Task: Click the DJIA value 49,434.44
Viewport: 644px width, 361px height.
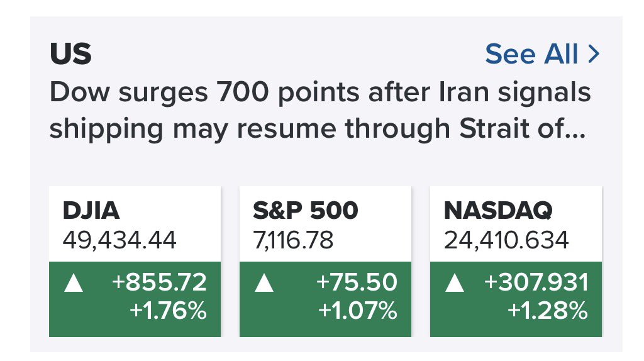Action: pos(119,240)
